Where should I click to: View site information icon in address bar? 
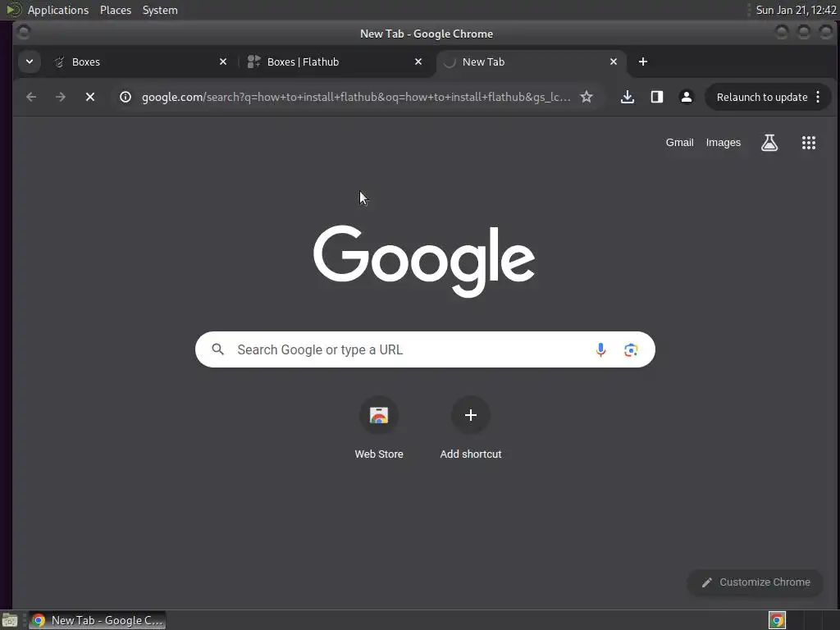[126, 97]
